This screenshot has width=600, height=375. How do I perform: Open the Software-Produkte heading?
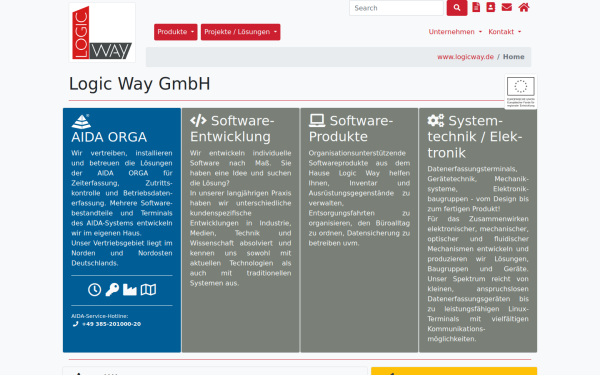pos(351,129)
